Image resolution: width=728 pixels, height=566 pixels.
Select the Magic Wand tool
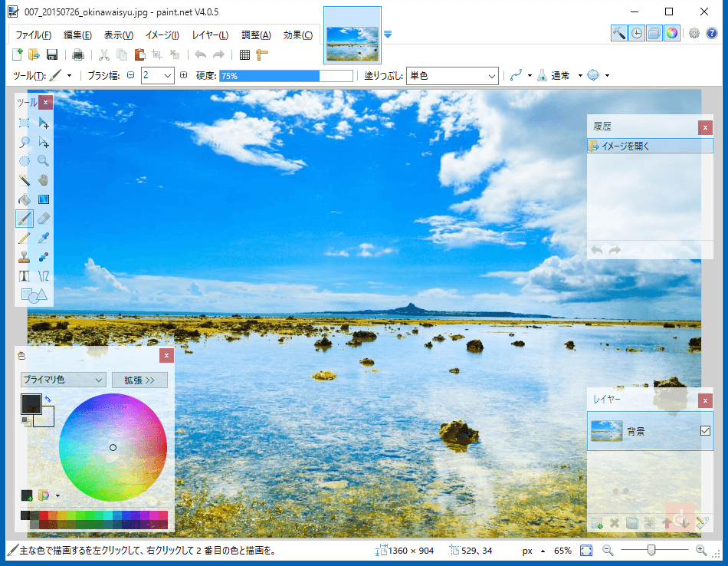pos(25,179)
